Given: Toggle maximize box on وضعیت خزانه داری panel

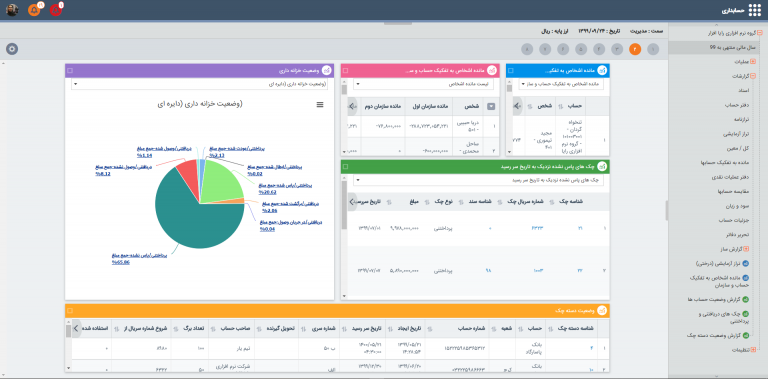Looking at the screenshot, I should (x=70, y=71).
